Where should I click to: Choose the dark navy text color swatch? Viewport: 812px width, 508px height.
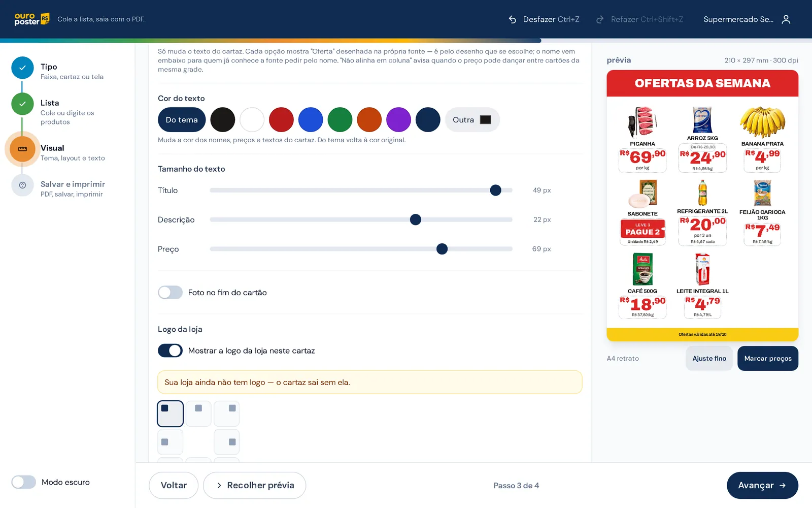[x=428, y=120]
